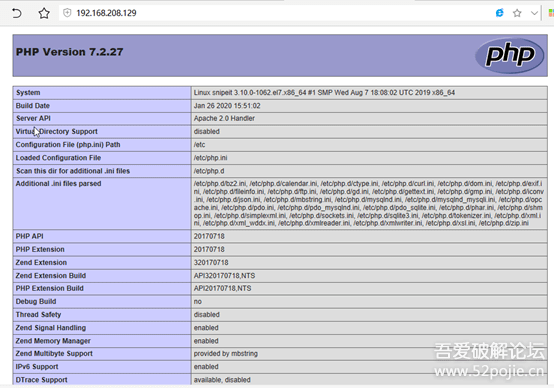Viewport: 554px width, 388px height.
Task: Click the undo/back arrow icon
Action: 17,13
